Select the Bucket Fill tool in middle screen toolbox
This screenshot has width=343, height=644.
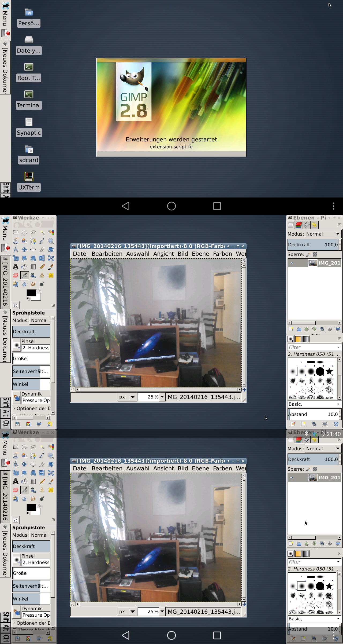tap(24, 267)
